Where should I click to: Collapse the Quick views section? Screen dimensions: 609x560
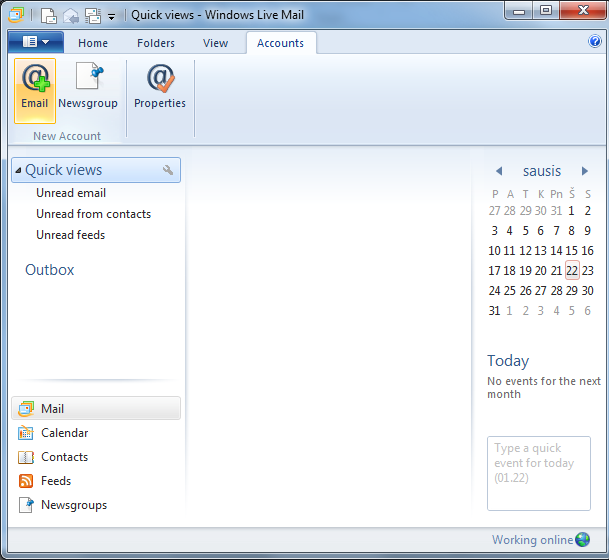[18, 170]
